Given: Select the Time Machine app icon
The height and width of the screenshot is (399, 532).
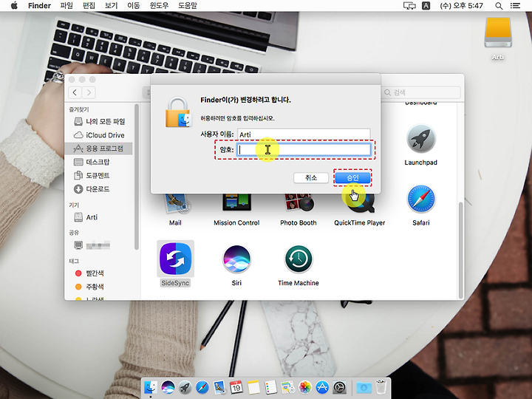Looking at the screenshot, I should click(x=299, y=259).
